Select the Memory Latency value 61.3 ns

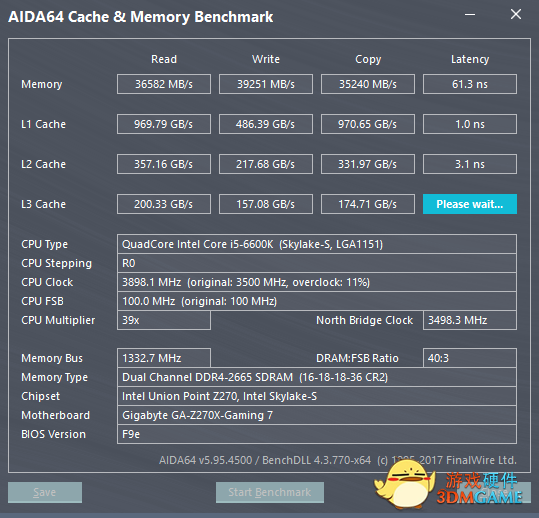470,84
